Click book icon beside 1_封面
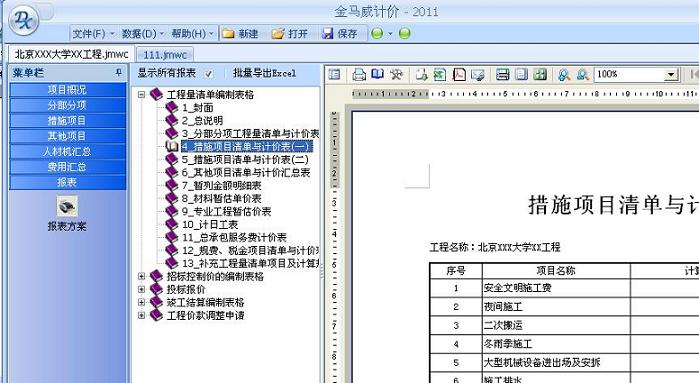Viewport: 699px width, 383px height. [172, 107]
